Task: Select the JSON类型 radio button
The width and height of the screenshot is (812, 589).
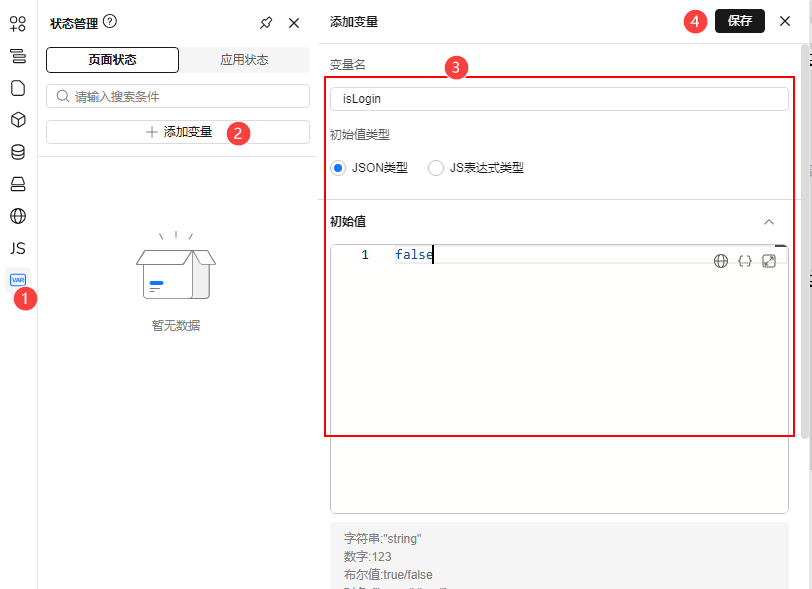Action: coord(338,168)
